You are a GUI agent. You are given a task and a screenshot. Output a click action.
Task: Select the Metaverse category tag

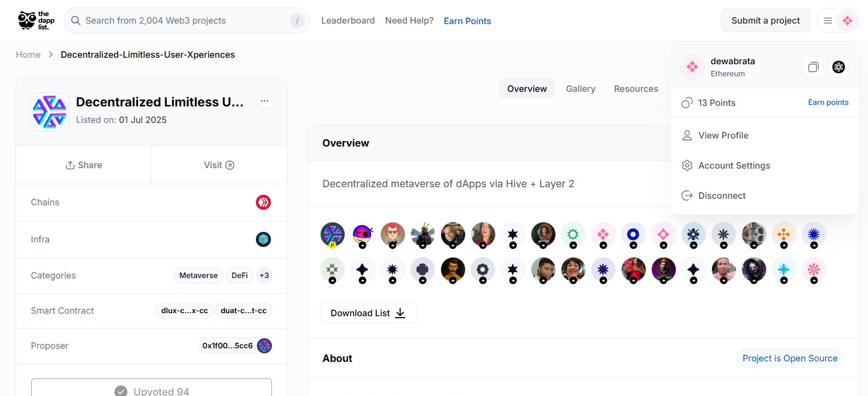[x=198, y=276]
